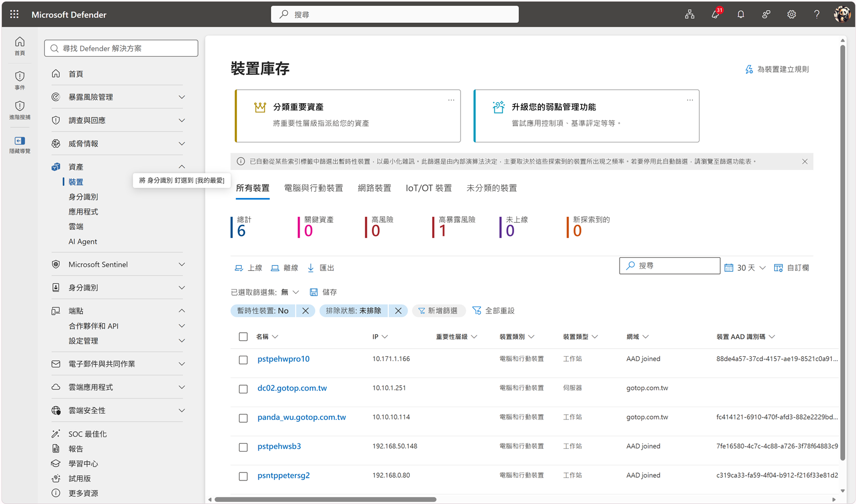Open the notifications bell with badge 31
The image size is (856, 504).
(x=715, y=14)
